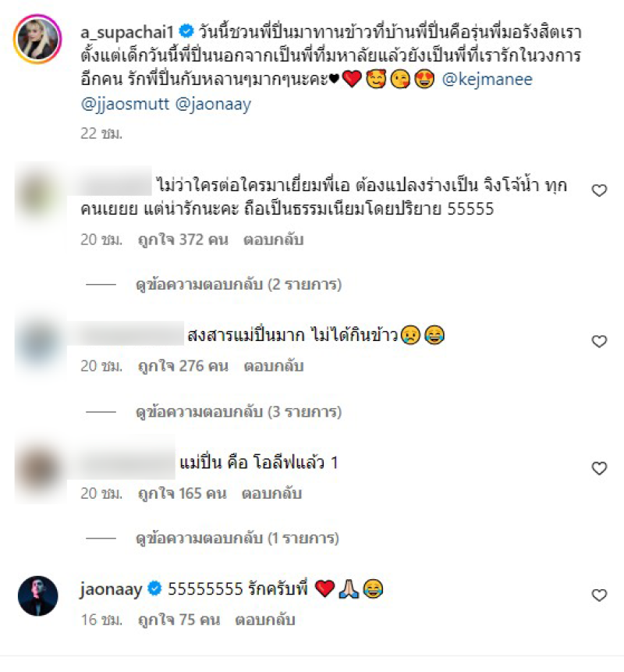The height and width of the screenshot is (672, 624).
Task: Like the สงสารแม่ปิ่นมาก comment
Action: 599,342
